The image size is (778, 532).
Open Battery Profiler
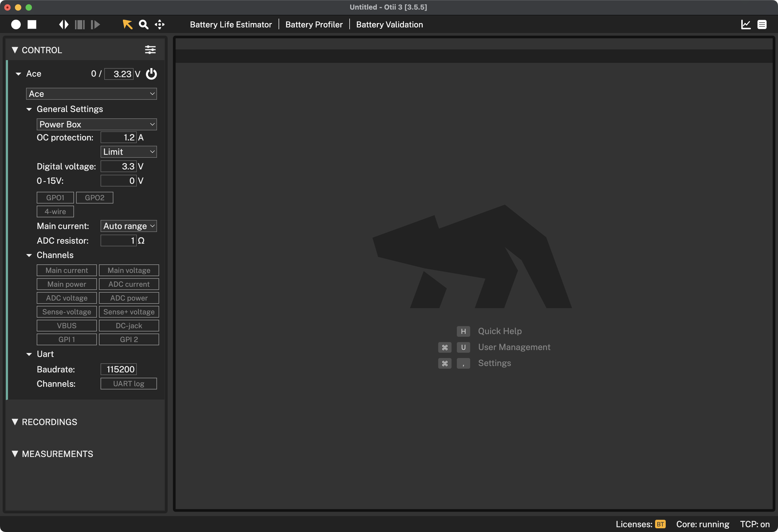pos(314,24)
